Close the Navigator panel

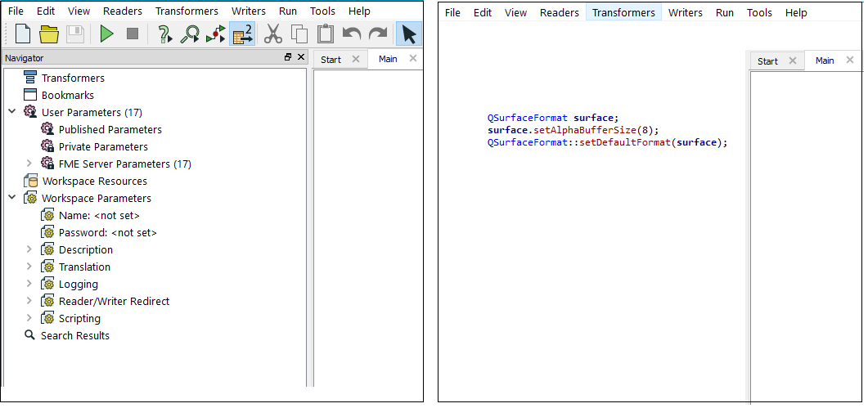[300, 58]
